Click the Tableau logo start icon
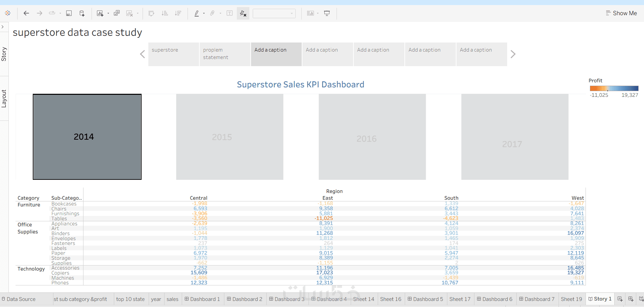Image resolution: width=644 pixels, height=307 pixels. [x=8, y=13]
